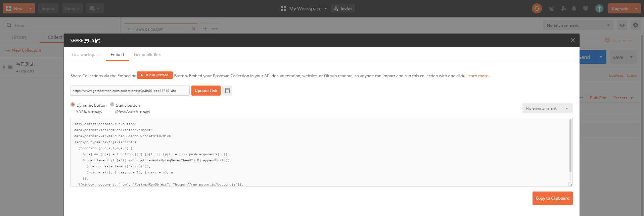This screenshot has width=644, height=216.
Task: Switch to Get public link tab
Action: point(147,55)
